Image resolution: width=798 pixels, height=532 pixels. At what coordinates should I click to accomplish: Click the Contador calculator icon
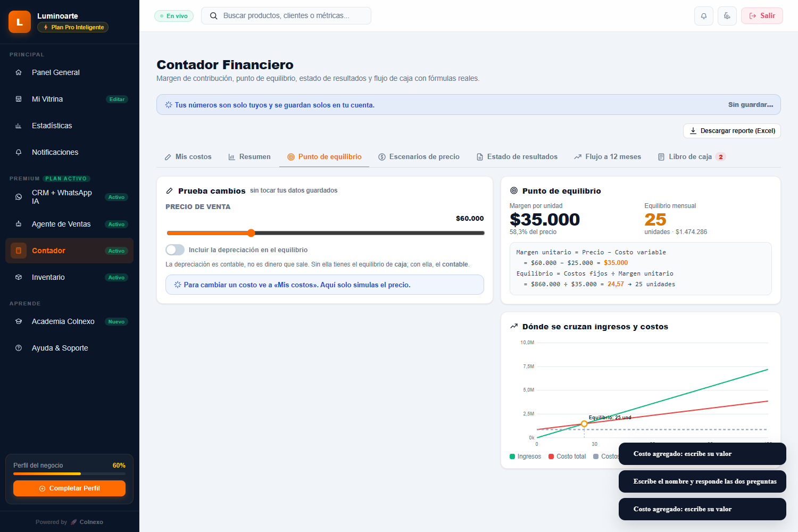pyautogui.click(x=19, y=251)
